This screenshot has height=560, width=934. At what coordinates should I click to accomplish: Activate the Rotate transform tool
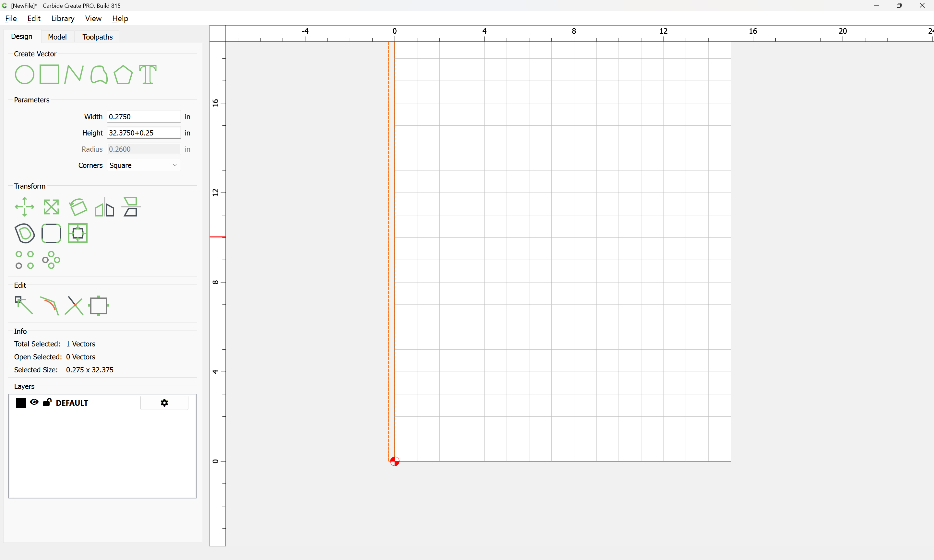(x=78, y=207)
